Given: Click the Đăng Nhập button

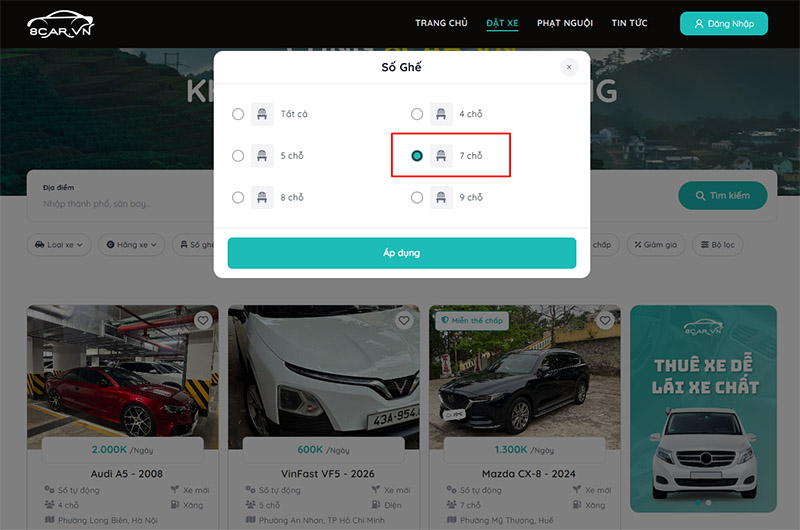Looking at the screenshot, I should (723, 23).
